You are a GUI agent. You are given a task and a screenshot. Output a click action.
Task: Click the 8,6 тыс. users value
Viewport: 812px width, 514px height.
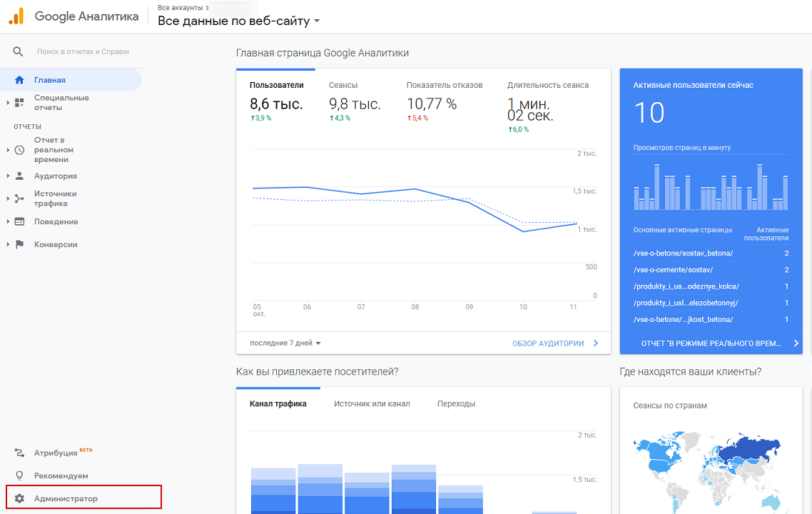click(276, 104)
